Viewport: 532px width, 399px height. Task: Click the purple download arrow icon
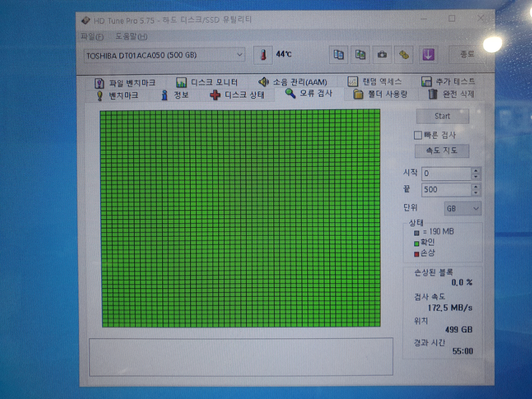coord(428,55)
